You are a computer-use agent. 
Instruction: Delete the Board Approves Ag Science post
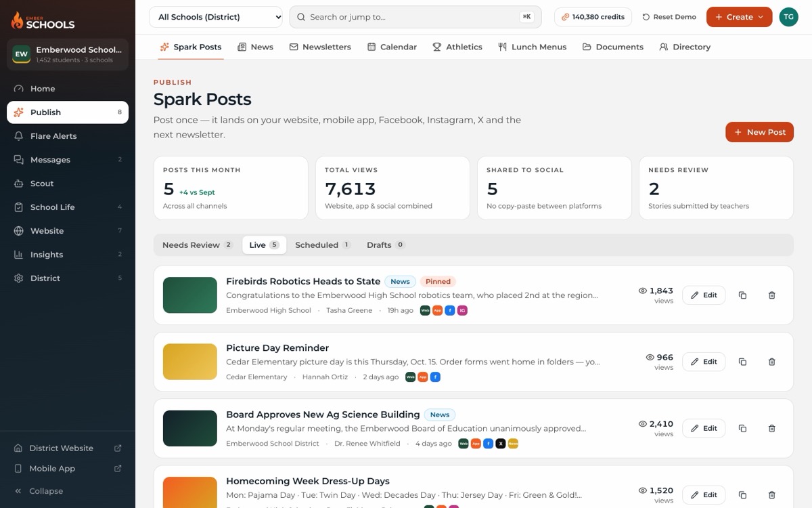(772, 428)
